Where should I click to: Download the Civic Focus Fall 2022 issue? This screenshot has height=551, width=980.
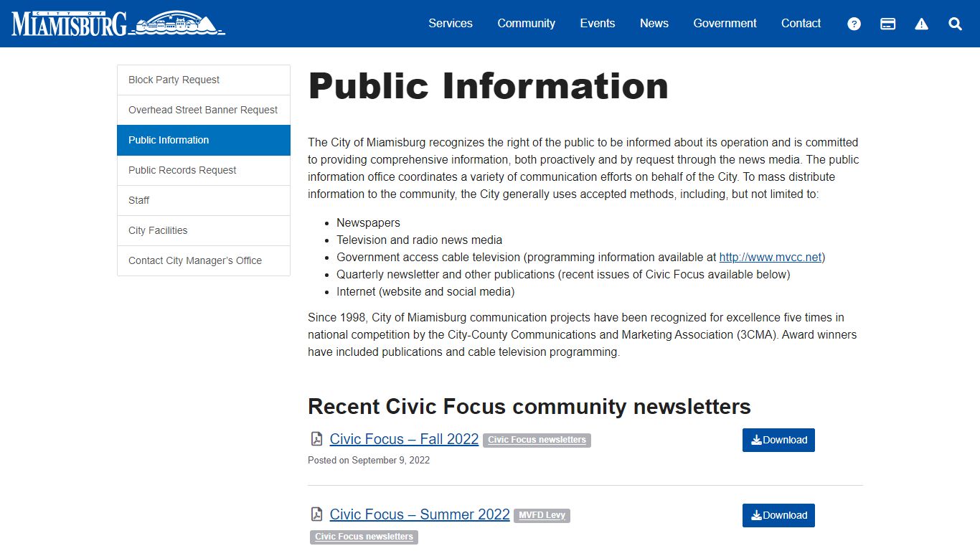pos(778,440)
